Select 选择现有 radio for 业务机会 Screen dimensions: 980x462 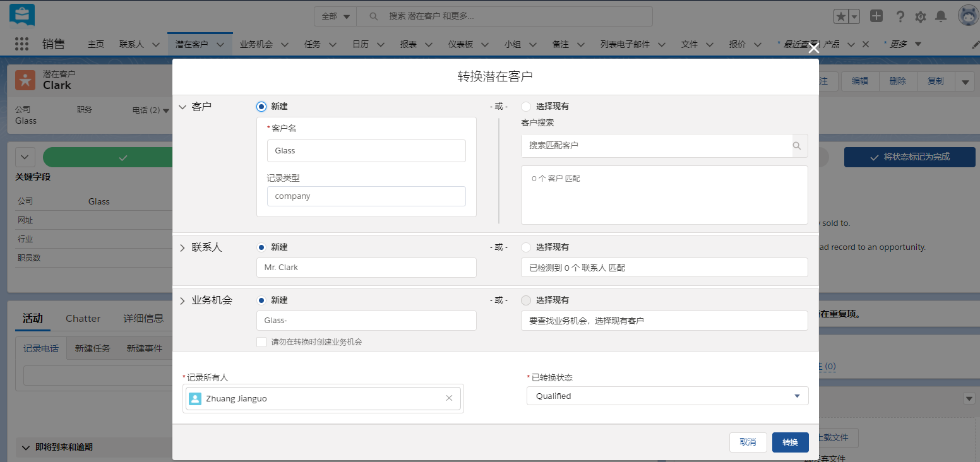[526, 300]
